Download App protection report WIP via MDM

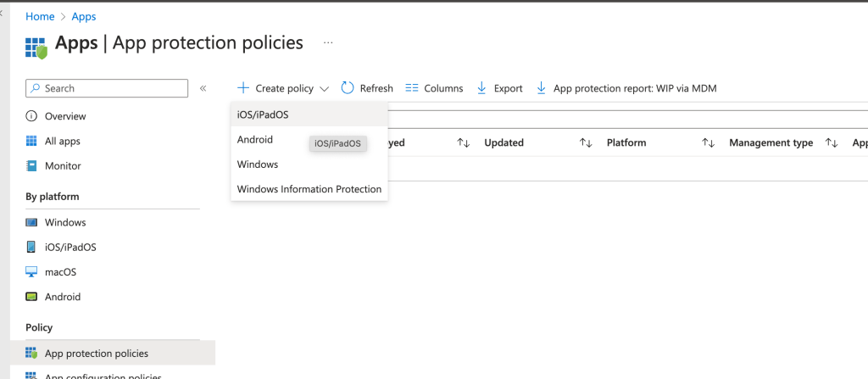626,88
